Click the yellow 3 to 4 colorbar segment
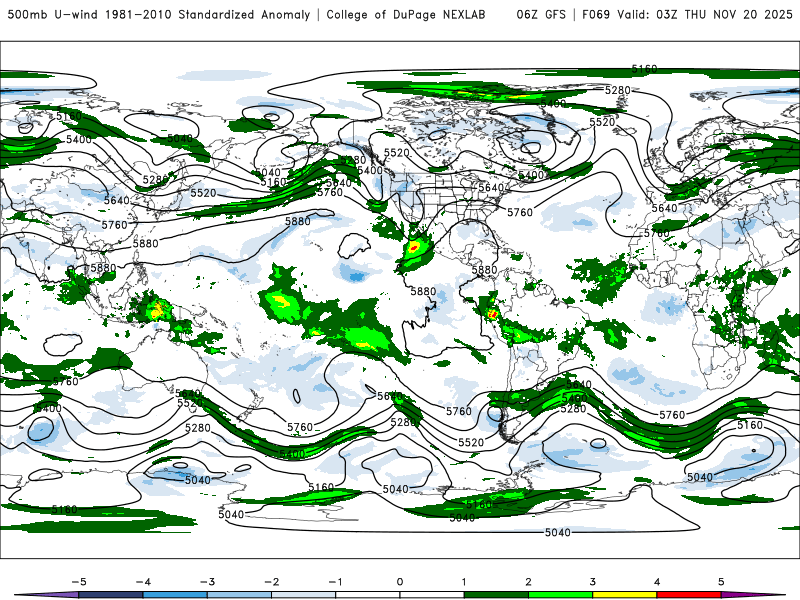The width and height of the screenshot is (800, 600). (x=624, y=595)
